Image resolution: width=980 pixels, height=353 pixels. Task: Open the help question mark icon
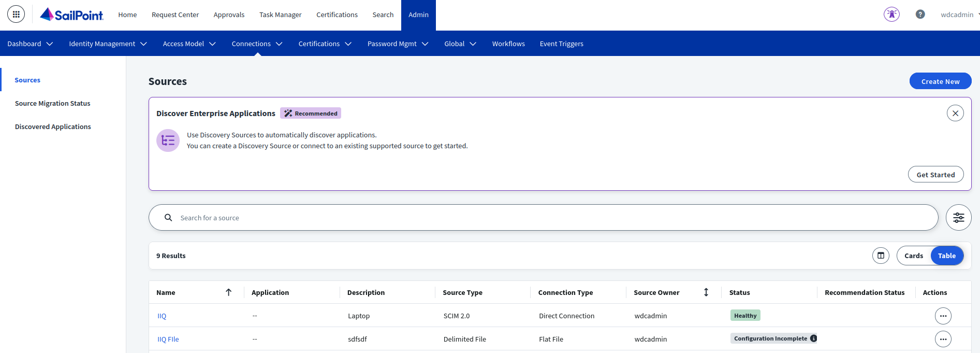coord(920,14)
